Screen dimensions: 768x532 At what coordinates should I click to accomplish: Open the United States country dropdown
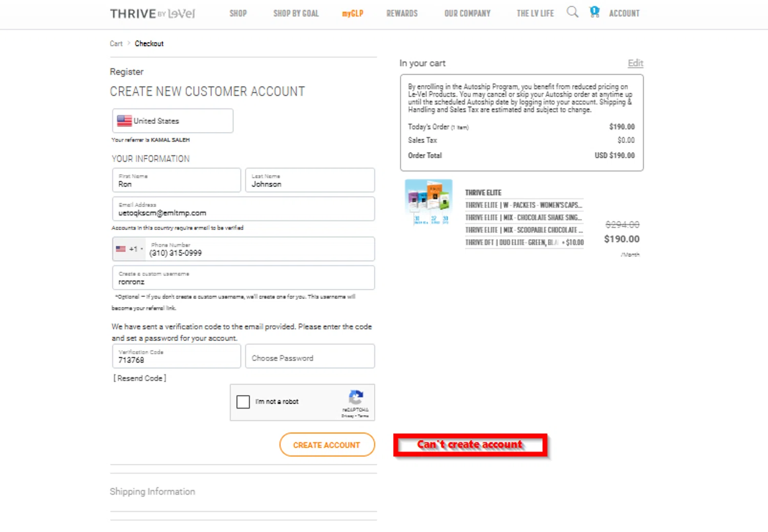[x=173, y=121]
